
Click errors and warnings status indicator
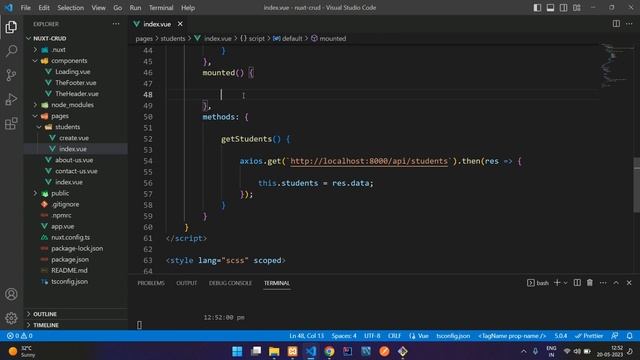pyautogui.click(x=20, y=336)
